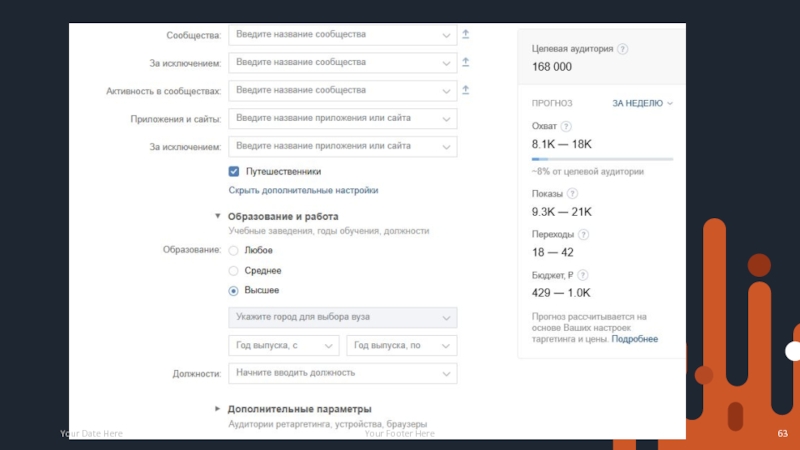Collapse the Образование и работа section
800x450 pixels.
[x=217, y=216]
